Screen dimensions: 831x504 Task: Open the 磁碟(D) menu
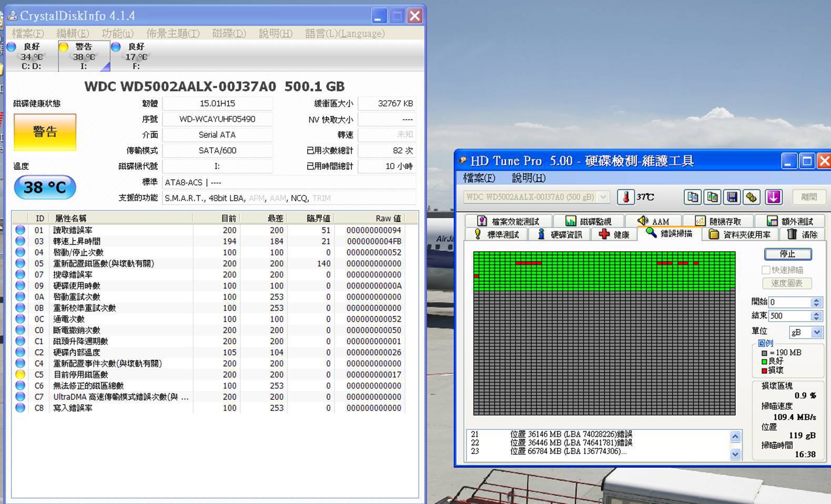(x=229, y=34)
